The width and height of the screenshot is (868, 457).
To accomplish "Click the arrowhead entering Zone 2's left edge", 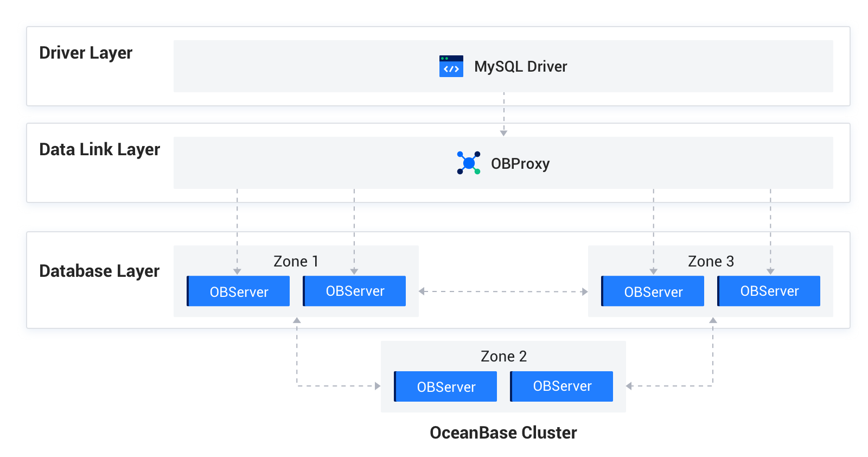I will click(377, 386).
